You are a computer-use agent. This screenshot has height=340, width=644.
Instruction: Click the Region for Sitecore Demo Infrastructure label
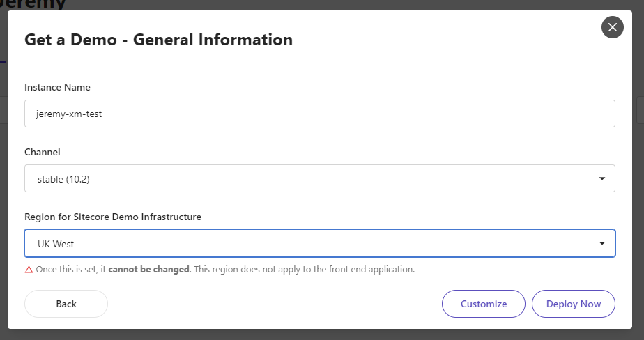[x=113, y=217]
